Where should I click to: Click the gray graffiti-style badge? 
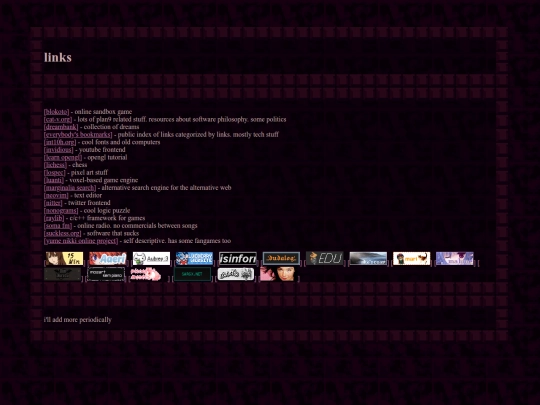point(236,274)
